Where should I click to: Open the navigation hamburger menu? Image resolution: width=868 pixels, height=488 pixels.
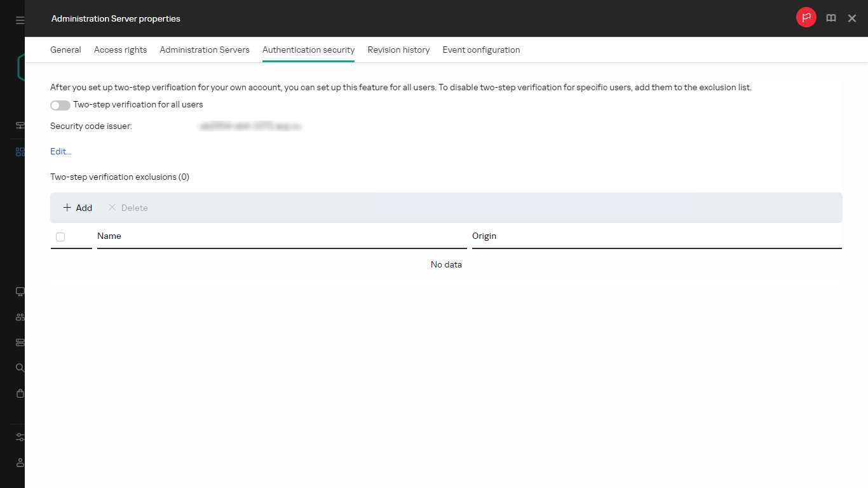(19, 19)
